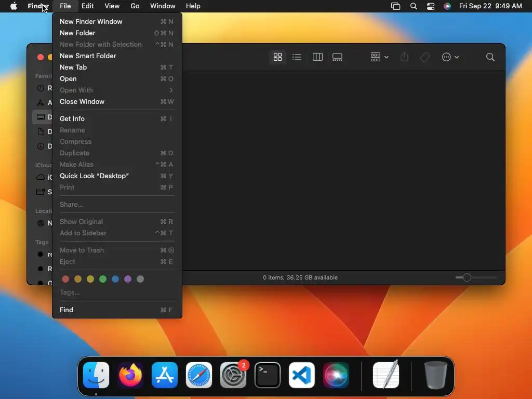Choose Get Info
The width and height of the screenshot is (532, 399).
pos(117,119)
